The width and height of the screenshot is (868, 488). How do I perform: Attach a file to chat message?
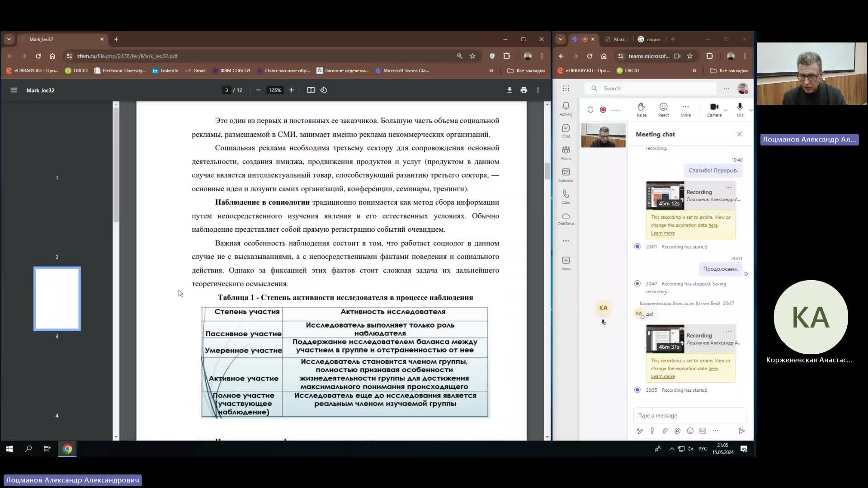(665, 431)
